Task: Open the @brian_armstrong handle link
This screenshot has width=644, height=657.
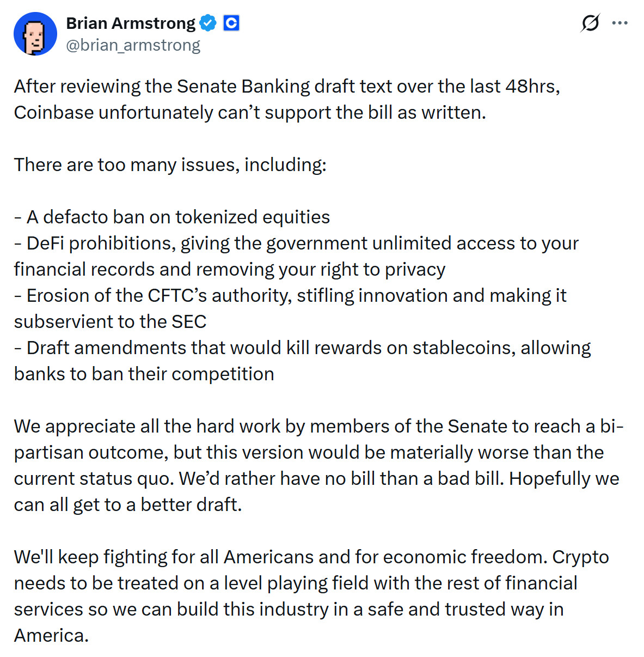Action: click(133, 45)
